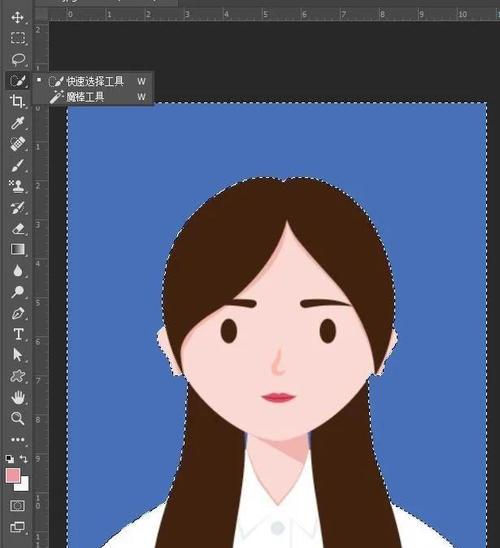
Task: Change the screen mode
Action: click(17, 527)
